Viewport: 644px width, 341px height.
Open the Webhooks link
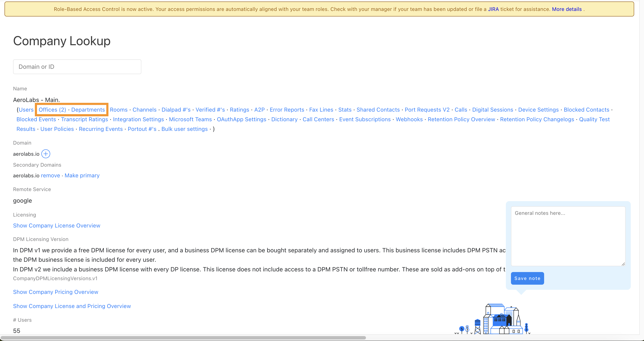409,120
